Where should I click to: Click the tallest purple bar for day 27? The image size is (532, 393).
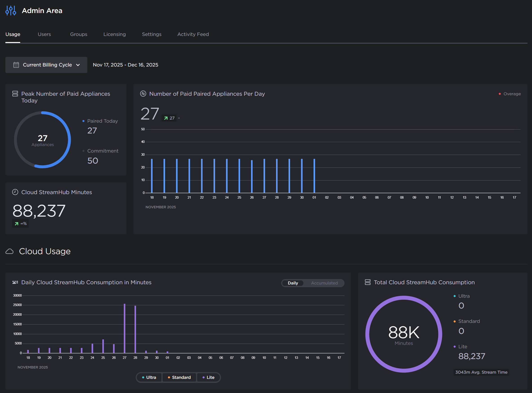click(x=125, y=328)
